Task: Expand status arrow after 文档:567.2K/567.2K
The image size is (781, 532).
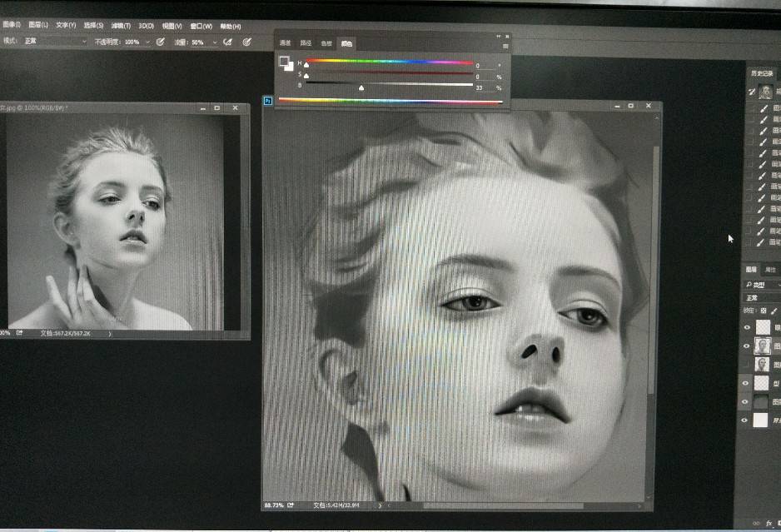Action: (x=110, y=334)
